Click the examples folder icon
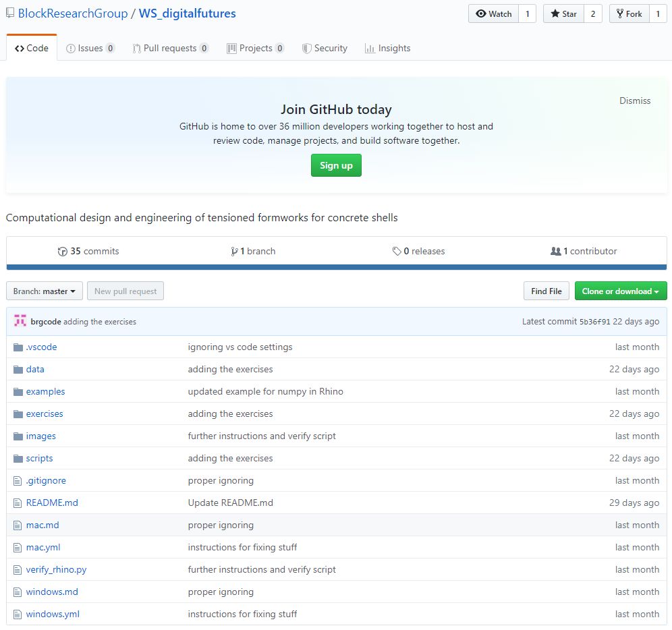This screenshot has width=672, height=630. click(x=18, y=392)
